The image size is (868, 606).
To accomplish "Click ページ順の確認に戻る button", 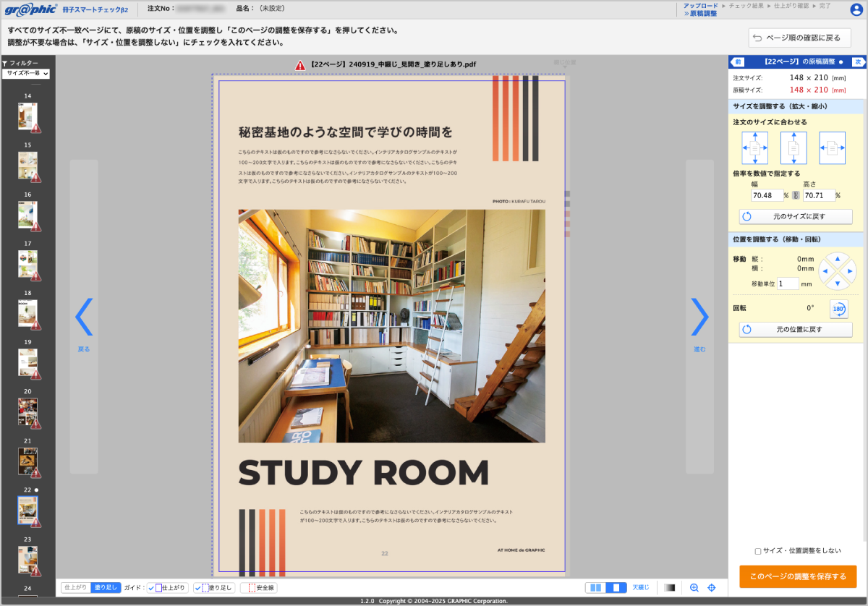I will click(799, 38).
